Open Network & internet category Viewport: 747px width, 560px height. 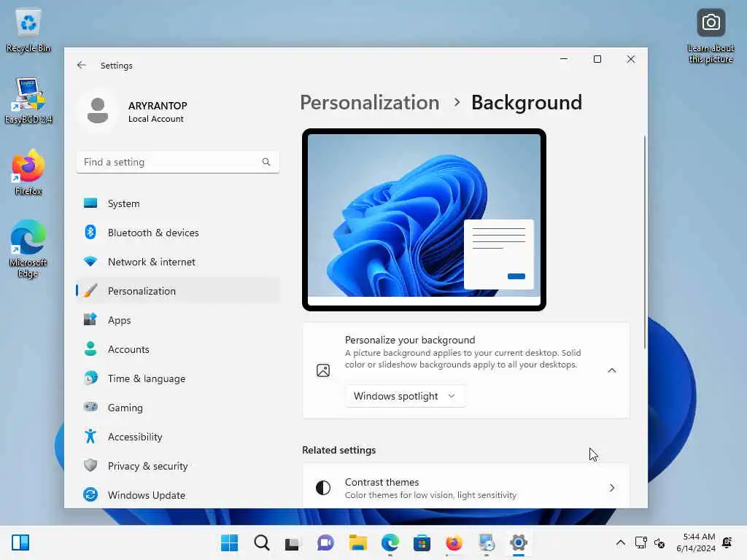(x=178, y=262)
